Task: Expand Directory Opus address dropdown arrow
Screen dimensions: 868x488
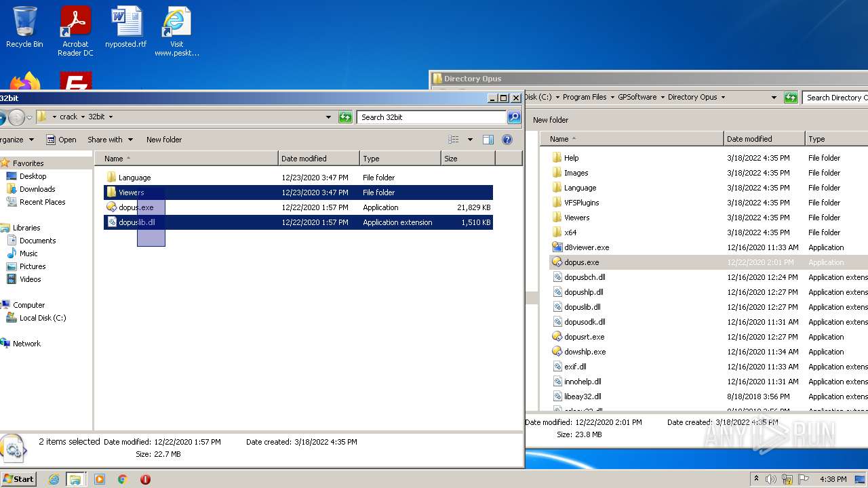Action: [x=774, y=98]
